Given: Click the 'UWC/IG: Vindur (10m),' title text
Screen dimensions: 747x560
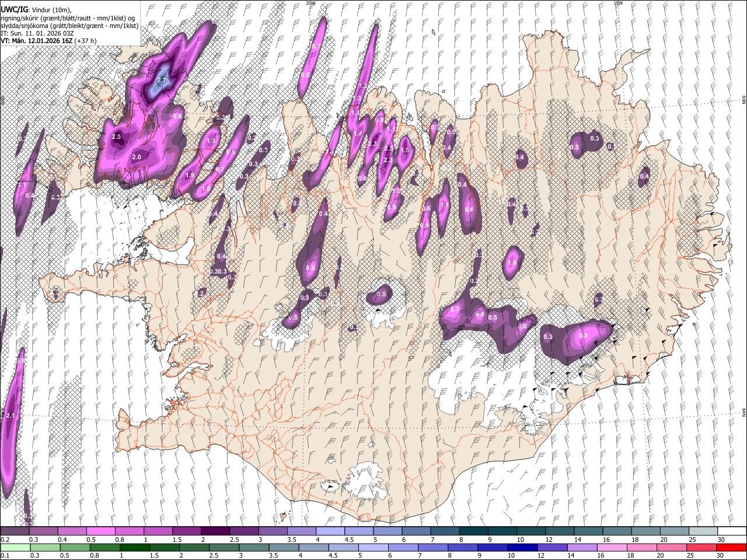Looking at the screenshot, I should coord(36,10).
